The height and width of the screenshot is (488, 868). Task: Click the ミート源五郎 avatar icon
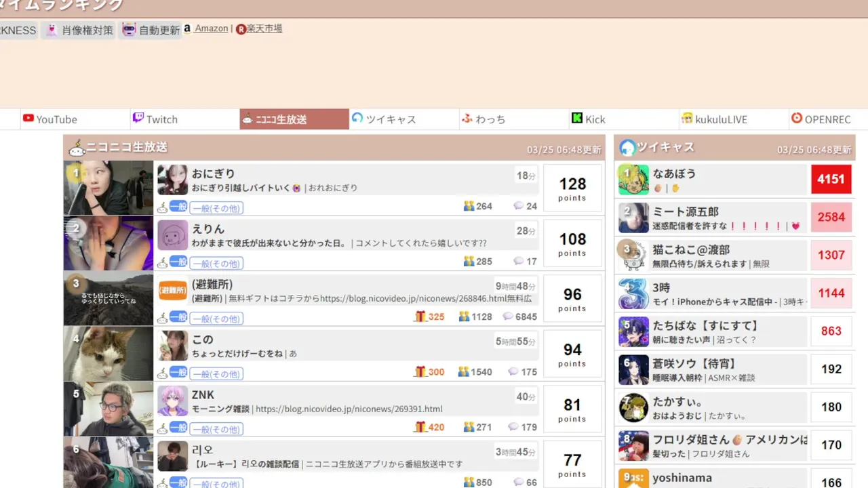pos(633,218)
